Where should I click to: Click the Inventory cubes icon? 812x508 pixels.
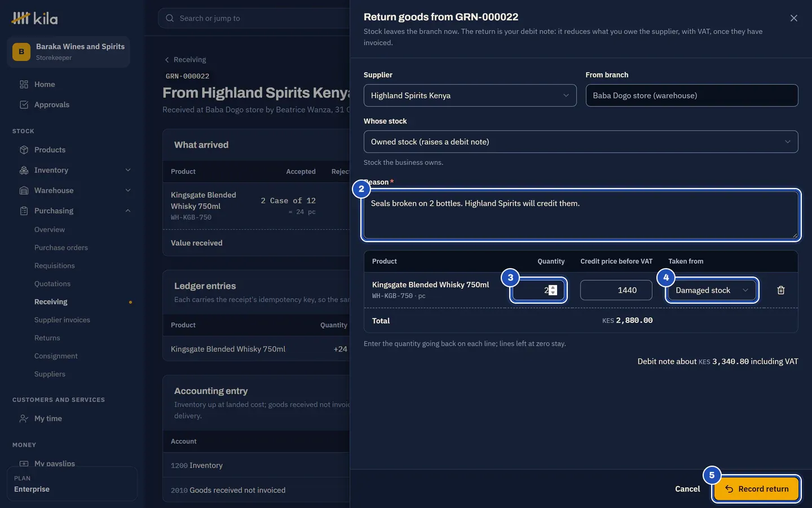(24, 170)
